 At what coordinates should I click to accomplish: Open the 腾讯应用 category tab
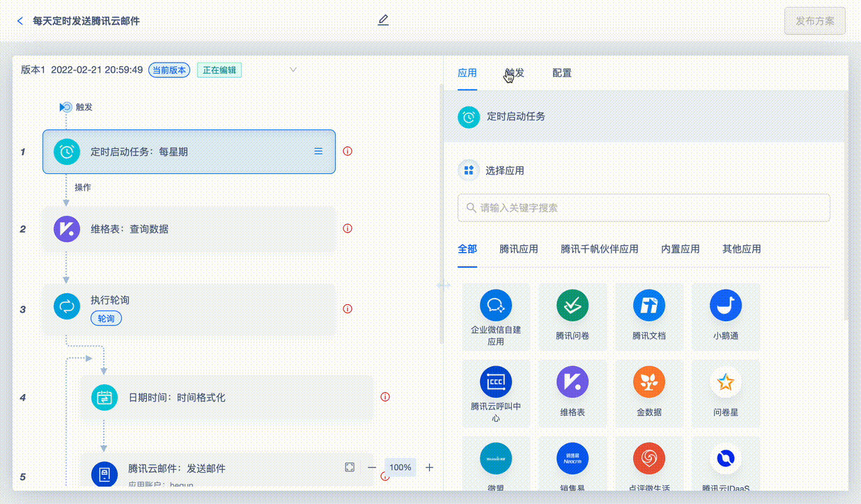point(519,249)
